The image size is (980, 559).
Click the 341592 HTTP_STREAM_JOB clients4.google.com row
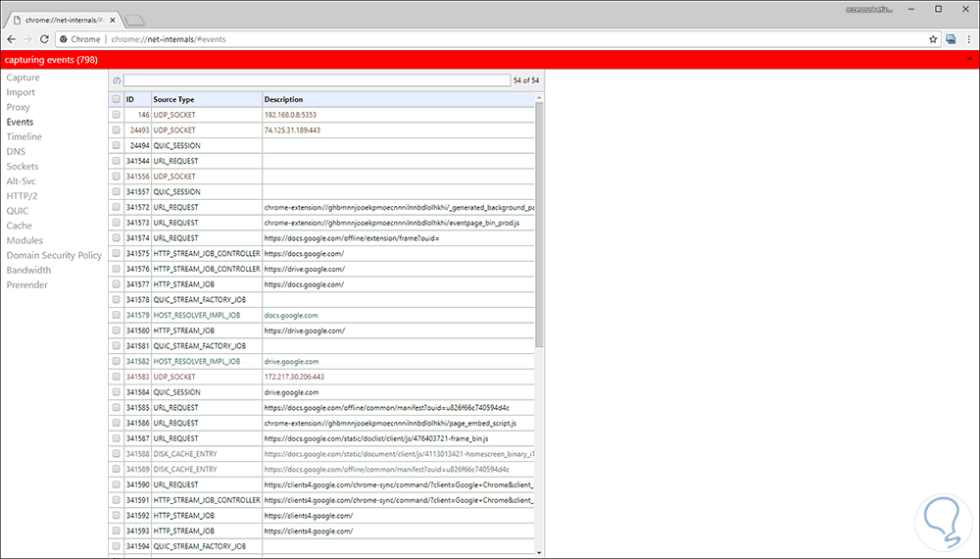[321, 515]
